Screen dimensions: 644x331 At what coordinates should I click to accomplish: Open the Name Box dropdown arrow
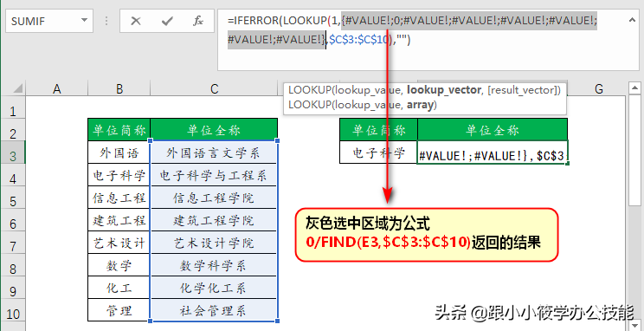point(84,21)
